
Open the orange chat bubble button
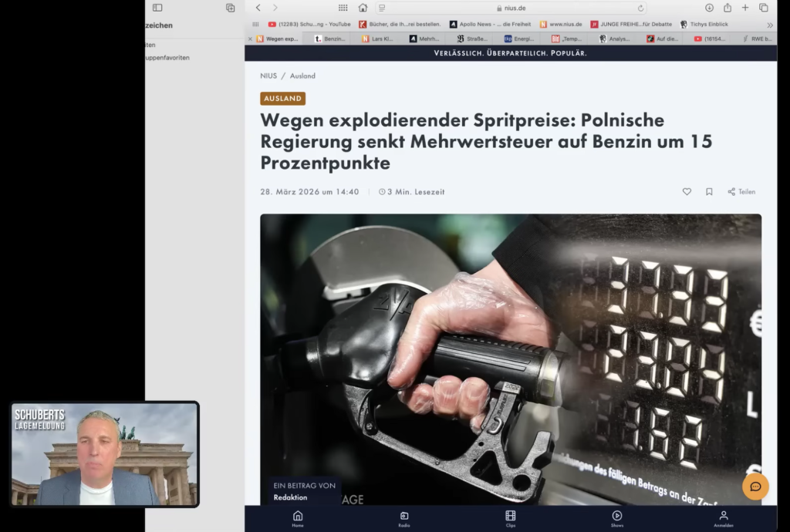pyautogui.click(x=755, y=487)
